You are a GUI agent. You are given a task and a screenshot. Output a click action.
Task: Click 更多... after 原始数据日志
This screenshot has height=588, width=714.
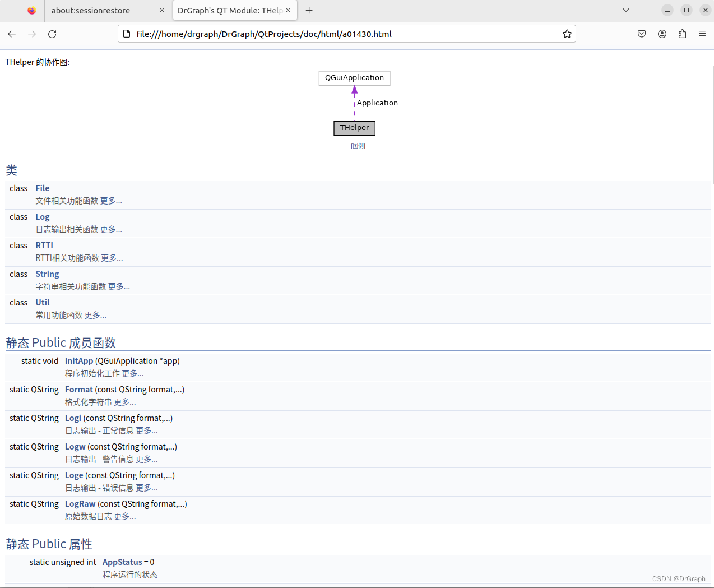tap(125, 516)
